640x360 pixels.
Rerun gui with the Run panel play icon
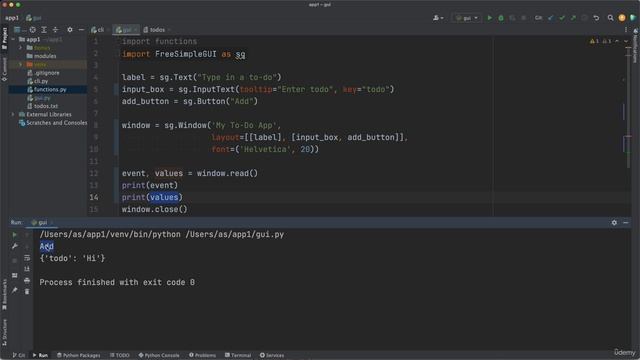(15, 235)
